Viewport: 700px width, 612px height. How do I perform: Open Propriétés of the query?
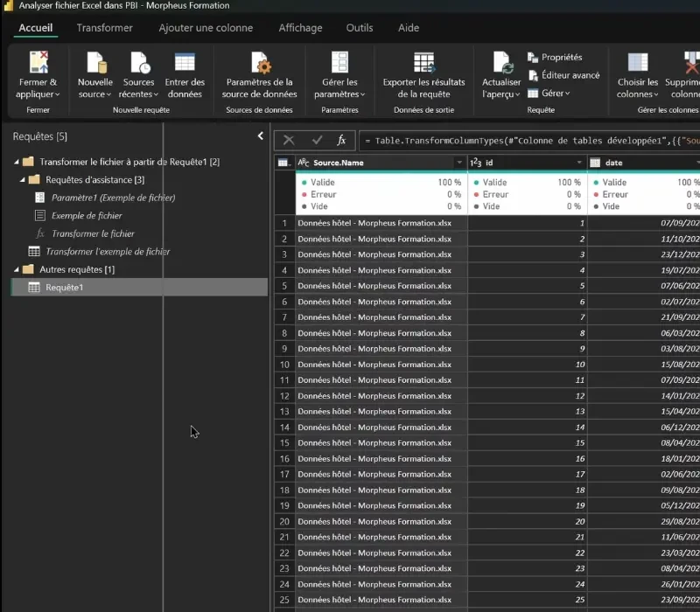point(555,57)
